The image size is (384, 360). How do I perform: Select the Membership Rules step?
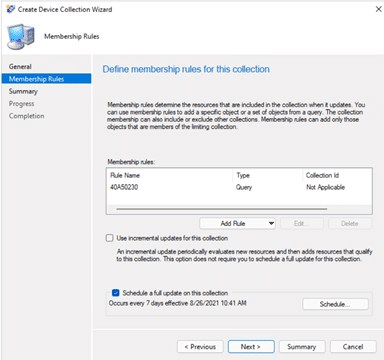46,79
